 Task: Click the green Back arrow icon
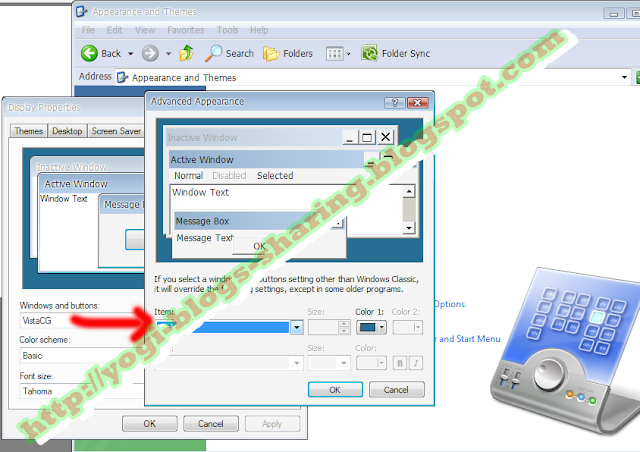pyautogui.click(x=89, y=53)
